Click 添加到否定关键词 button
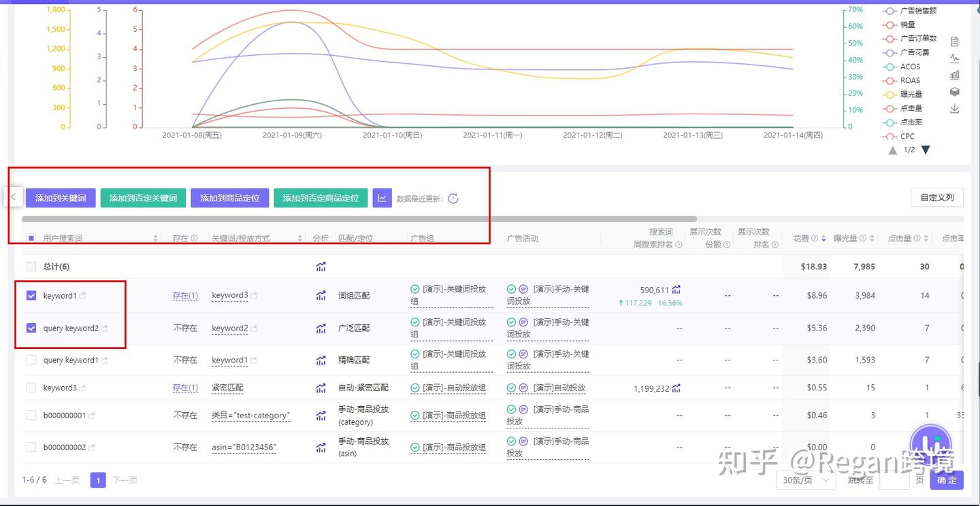The image size is (980, 506). tap(143, 198)
